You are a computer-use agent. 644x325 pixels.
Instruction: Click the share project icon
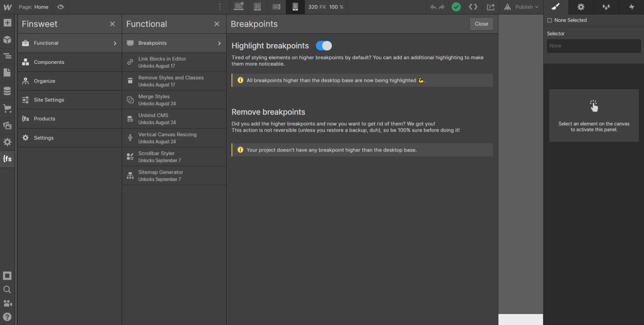[x=491, y=7]
